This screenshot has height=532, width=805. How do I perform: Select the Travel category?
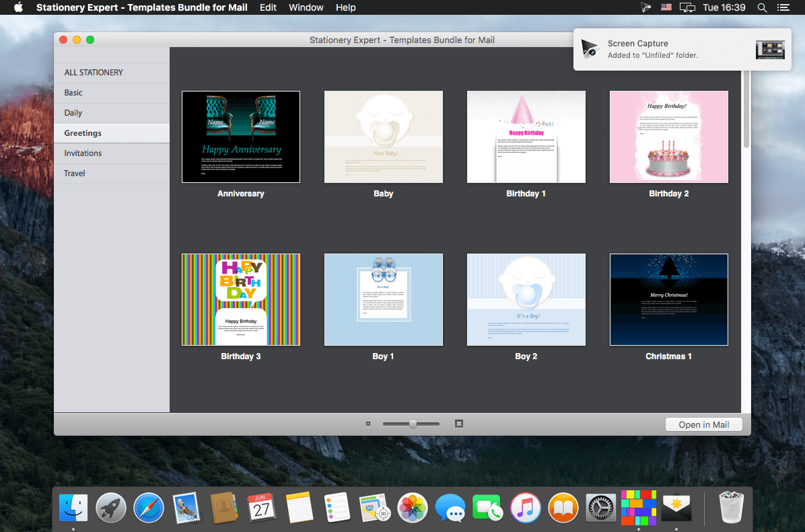(112, 174)
